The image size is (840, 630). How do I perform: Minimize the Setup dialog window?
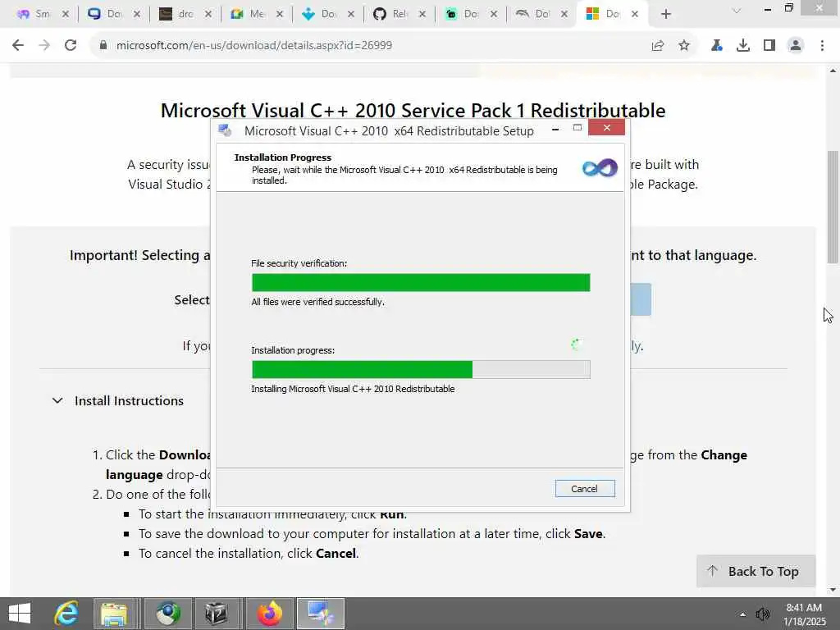tap(555, 129)
